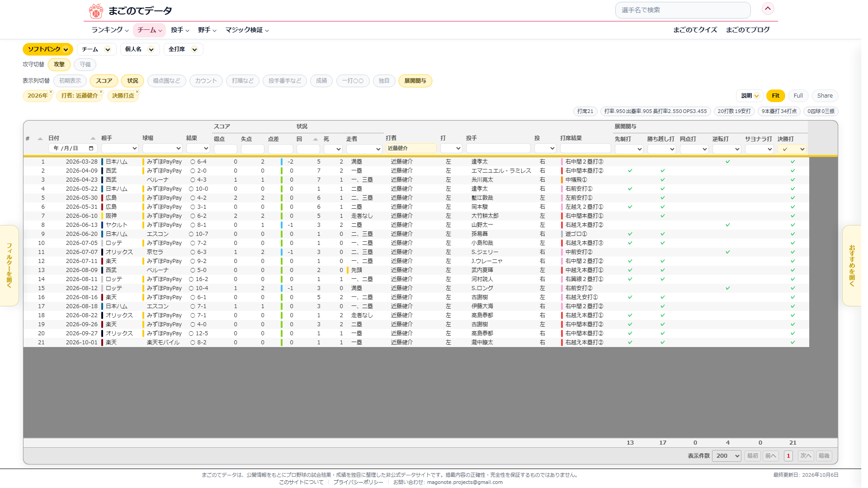
Task: Sort by 回 column arrow icon
Action: click(316, 139)
